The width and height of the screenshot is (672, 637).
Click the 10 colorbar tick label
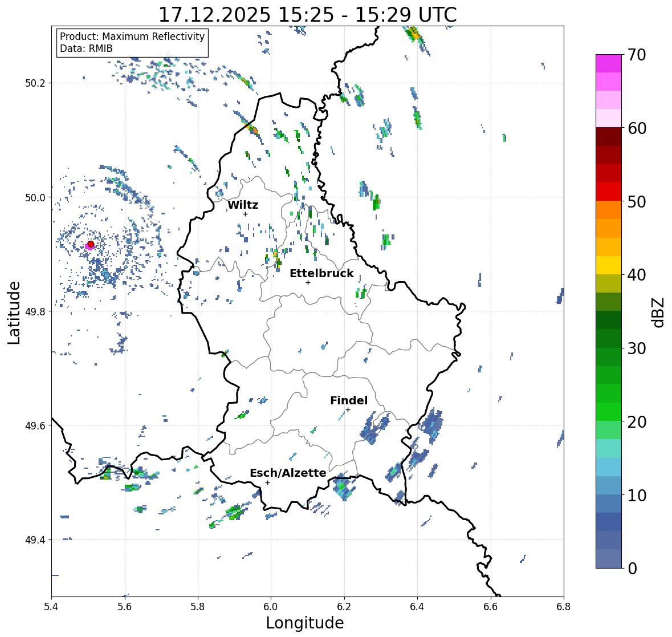click(637, 496)
